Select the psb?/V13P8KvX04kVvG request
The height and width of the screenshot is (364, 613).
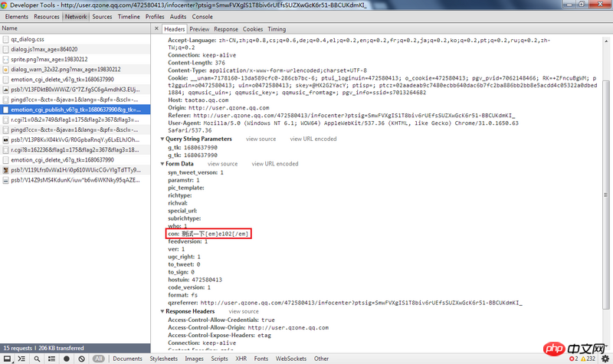tap(75, 139)
